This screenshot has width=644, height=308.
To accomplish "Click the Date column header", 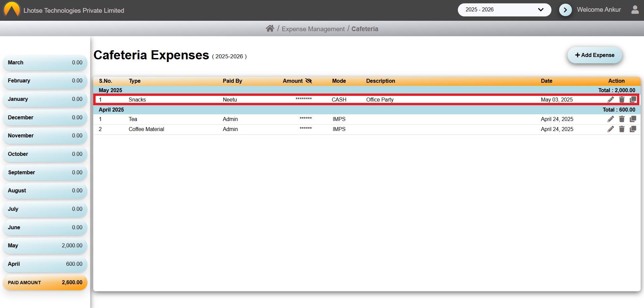I will (x=546, y=81).
